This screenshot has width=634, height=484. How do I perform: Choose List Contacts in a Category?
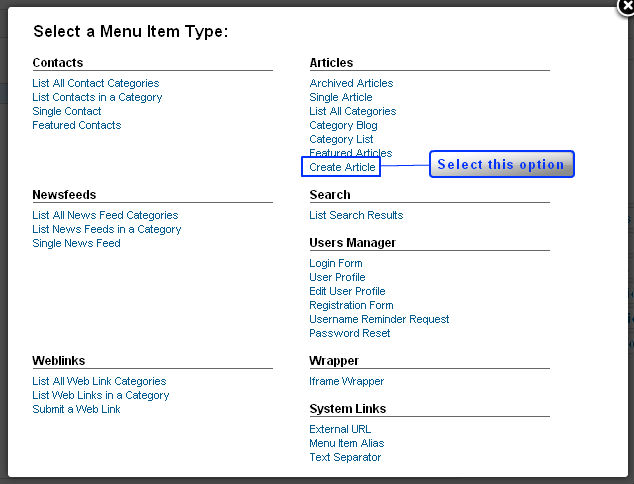coord(97,97)
